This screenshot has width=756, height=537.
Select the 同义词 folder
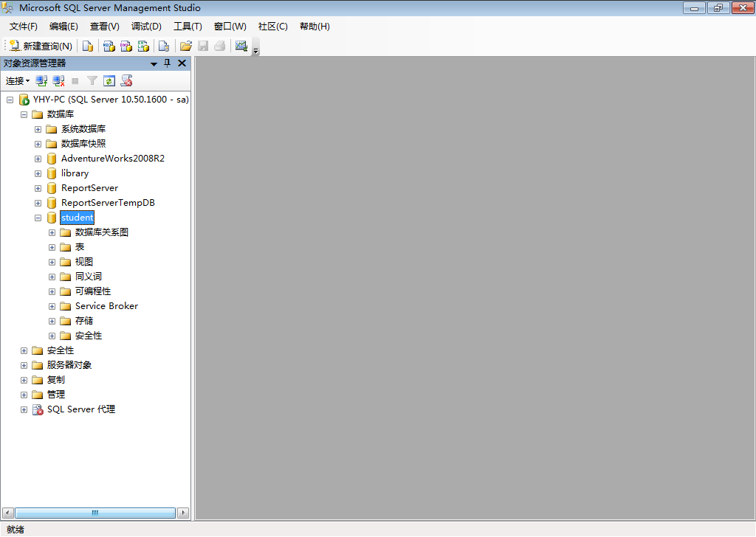click(89, 277)
